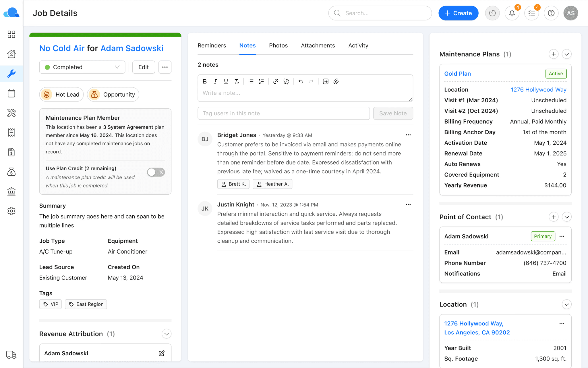
Task: Click the insert link icon
Action: click(x=276, y=81)
